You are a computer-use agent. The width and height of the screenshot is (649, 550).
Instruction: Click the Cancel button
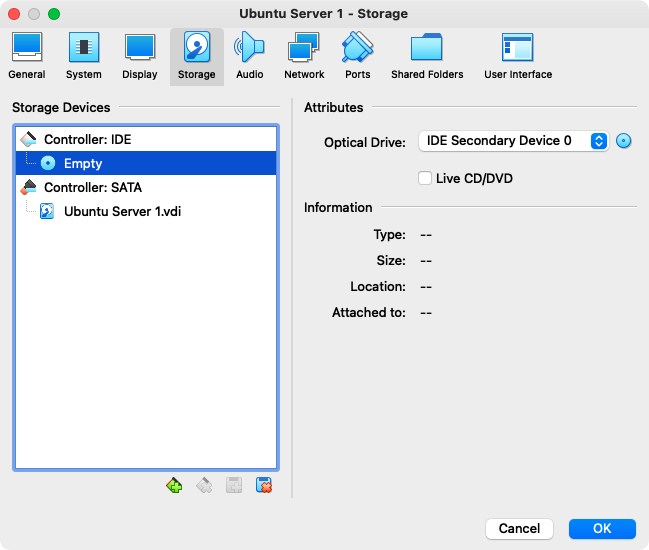click(519, 528)
